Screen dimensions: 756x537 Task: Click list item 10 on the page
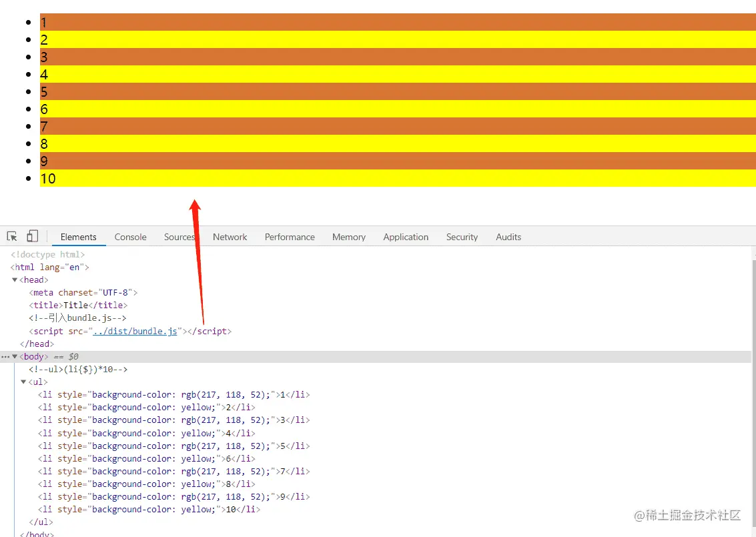click(398, 178)
